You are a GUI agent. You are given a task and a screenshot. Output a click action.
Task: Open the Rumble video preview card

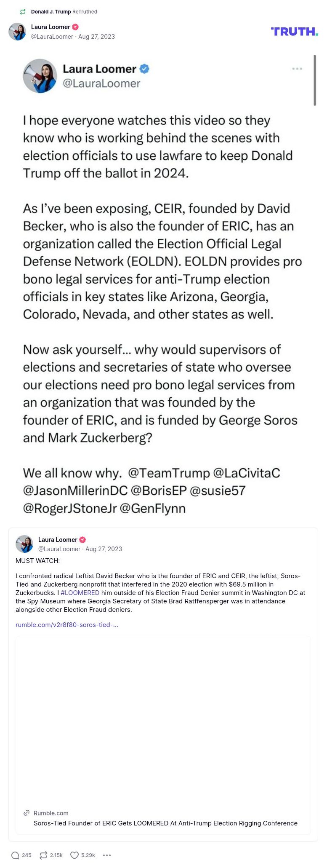(x=163, y=721)
